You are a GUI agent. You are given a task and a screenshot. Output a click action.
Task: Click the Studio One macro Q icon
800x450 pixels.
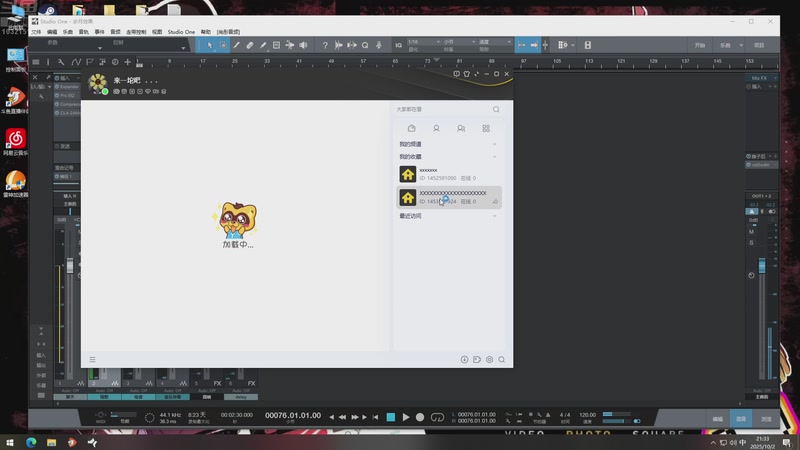pos(365,45)
